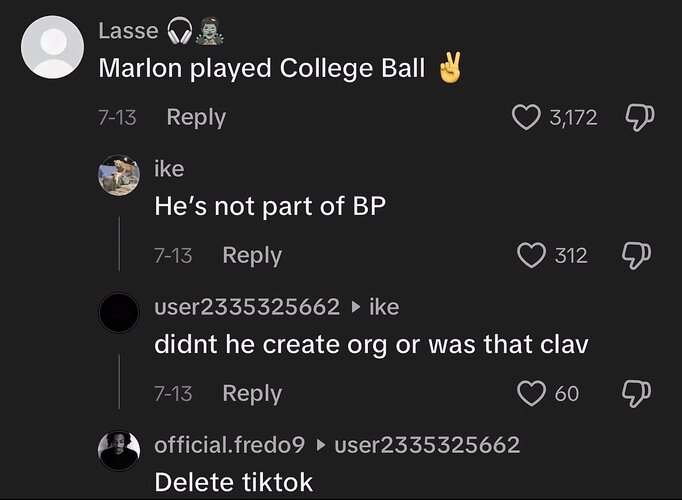Select the "Delete tiktok" comment text

(234, 483)
